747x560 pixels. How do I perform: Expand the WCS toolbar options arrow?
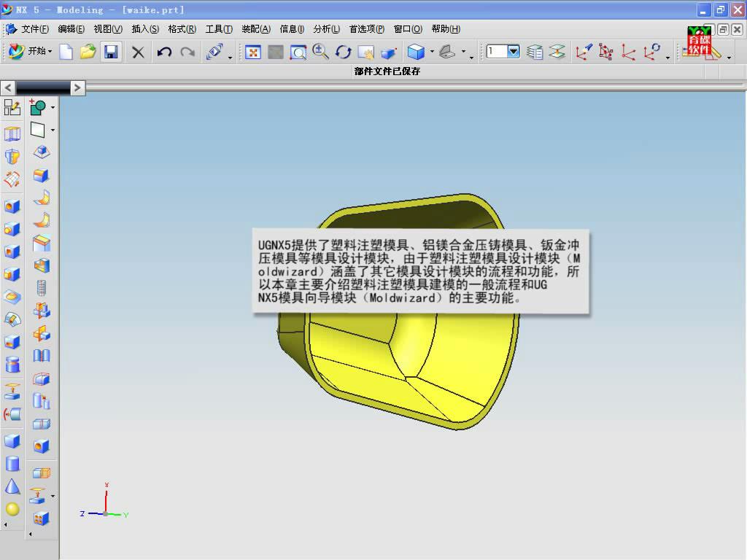tap(668, 58)
